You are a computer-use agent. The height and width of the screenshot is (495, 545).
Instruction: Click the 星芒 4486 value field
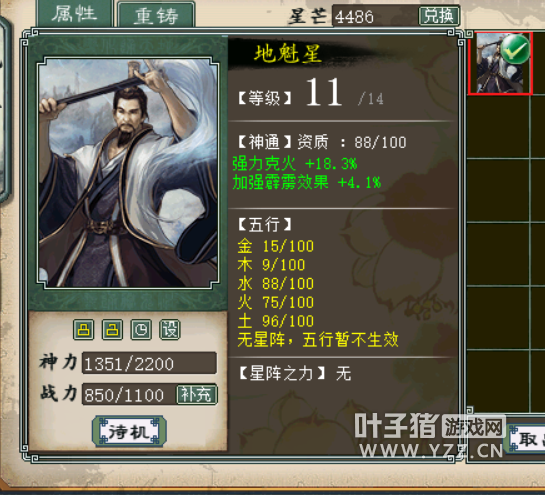pyautogui.click(x=375, y=16)
